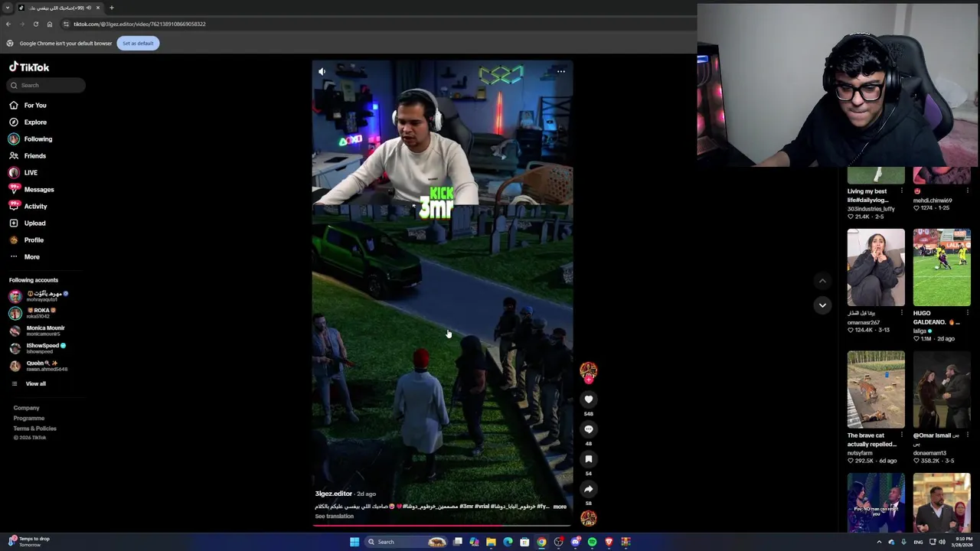Open the @Omar Ismail video thumbnail

(942, 390)
